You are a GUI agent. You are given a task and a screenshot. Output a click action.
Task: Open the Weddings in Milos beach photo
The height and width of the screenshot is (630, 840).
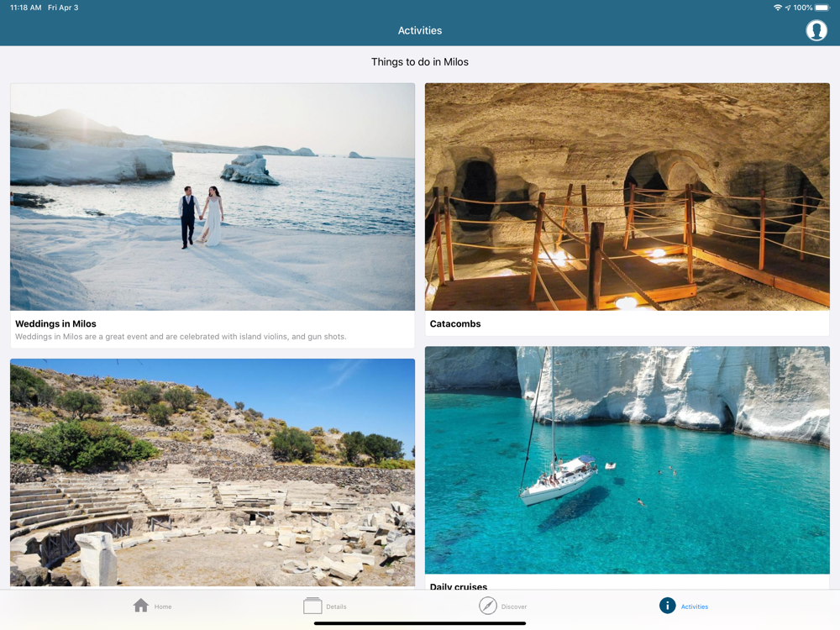pos(213,197)
